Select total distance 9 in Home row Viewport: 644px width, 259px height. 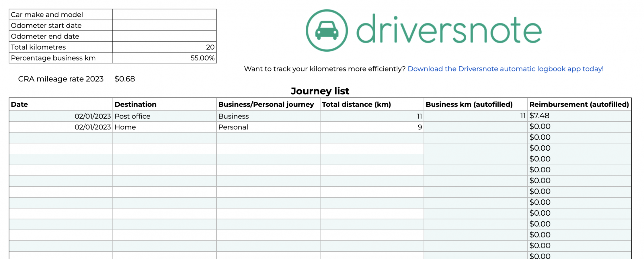coord(372,127)
